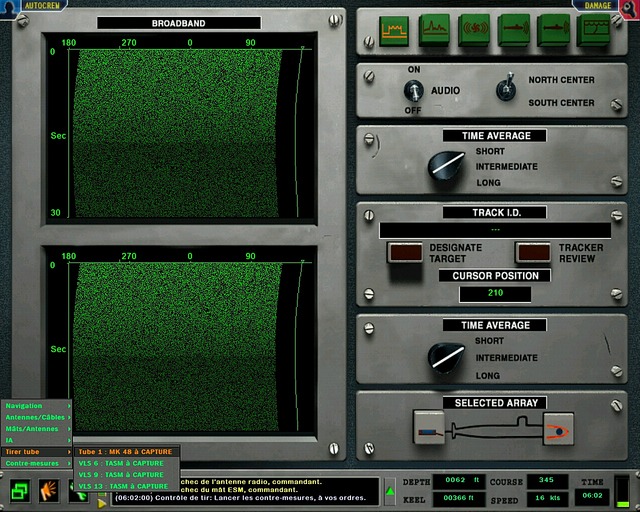Click the 'Contrôle de tir' log message
Image resolution: width=640 pixels, height=512 pixels.
click(x=241, y=498)
